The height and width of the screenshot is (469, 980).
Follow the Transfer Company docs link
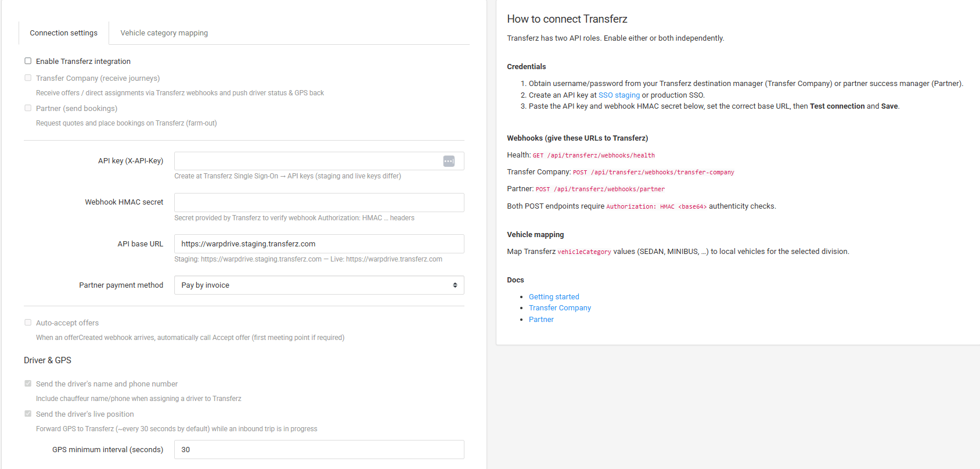(560, 308)
